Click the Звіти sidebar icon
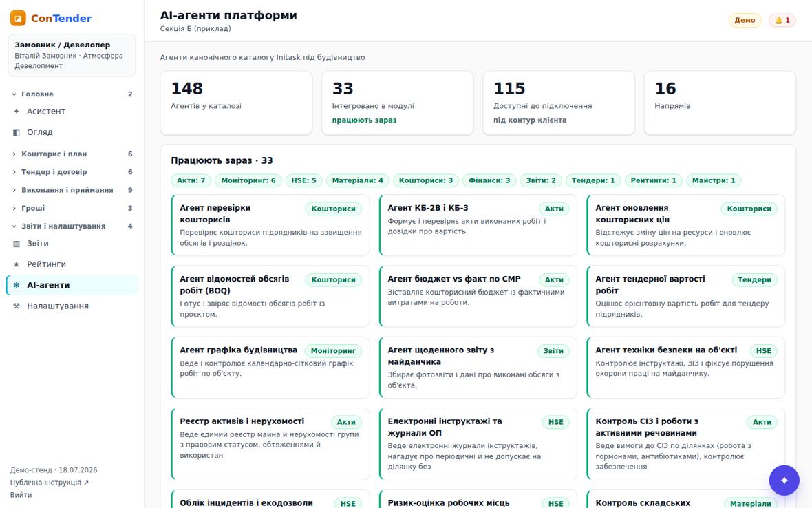 (16, 244)
